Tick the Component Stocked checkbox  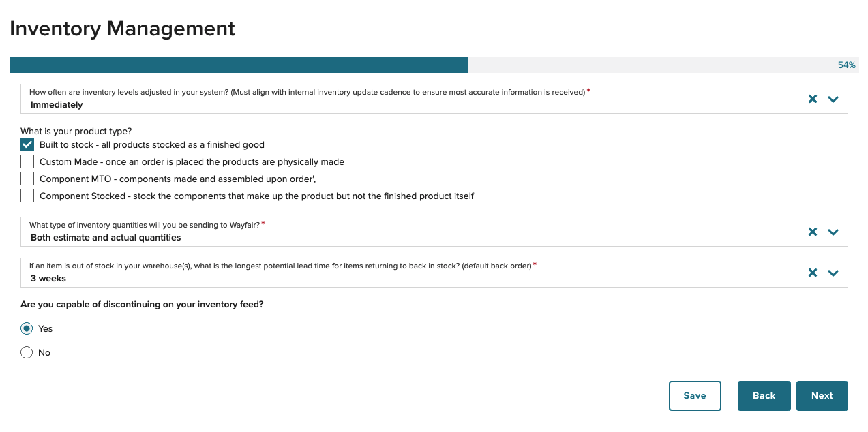tap(27, 196)
